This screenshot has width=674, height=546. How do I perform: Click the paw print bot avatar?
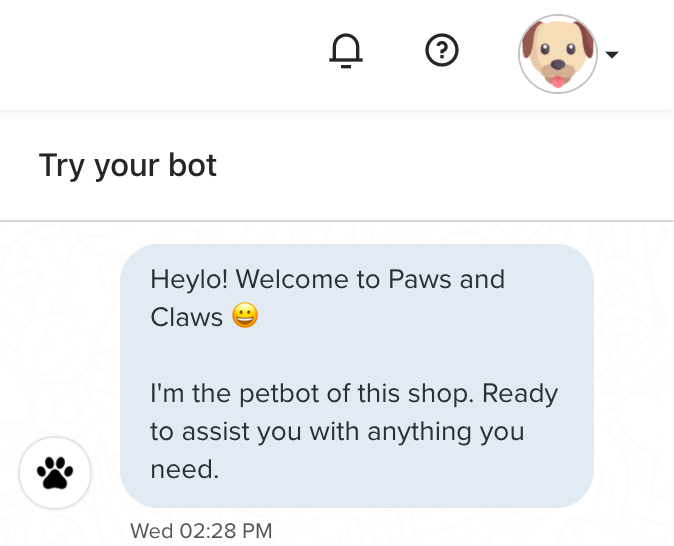55,472
